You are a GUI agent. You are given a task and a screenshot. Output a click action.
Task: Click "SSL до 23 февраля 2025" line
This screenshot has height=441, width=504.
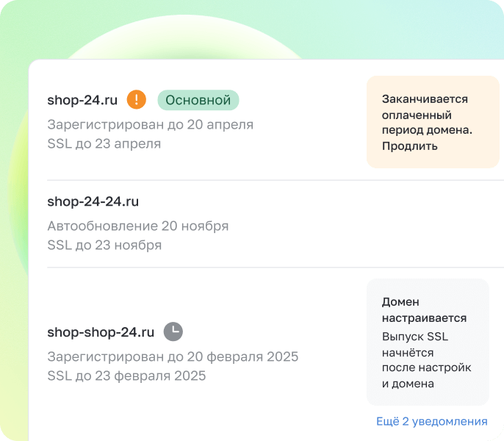pos(126,376)
